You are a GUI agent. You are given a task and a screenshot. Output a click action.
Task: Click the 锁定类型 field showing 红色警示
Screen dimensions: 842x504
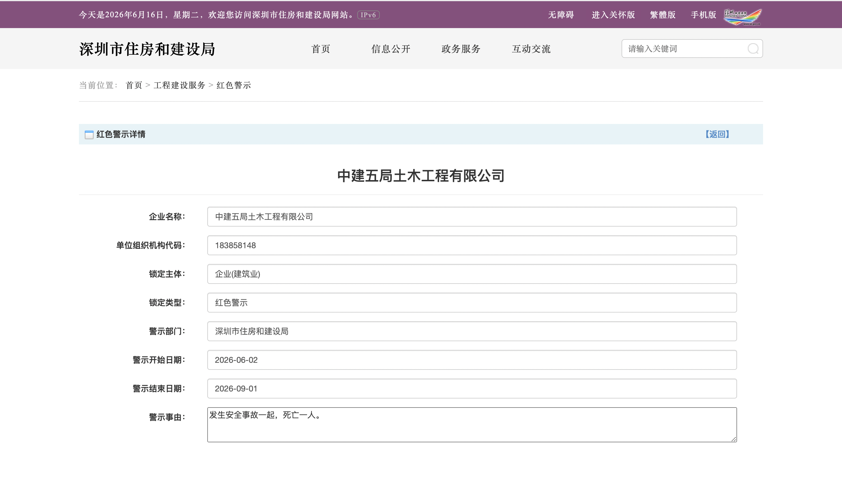pos(472,303)
